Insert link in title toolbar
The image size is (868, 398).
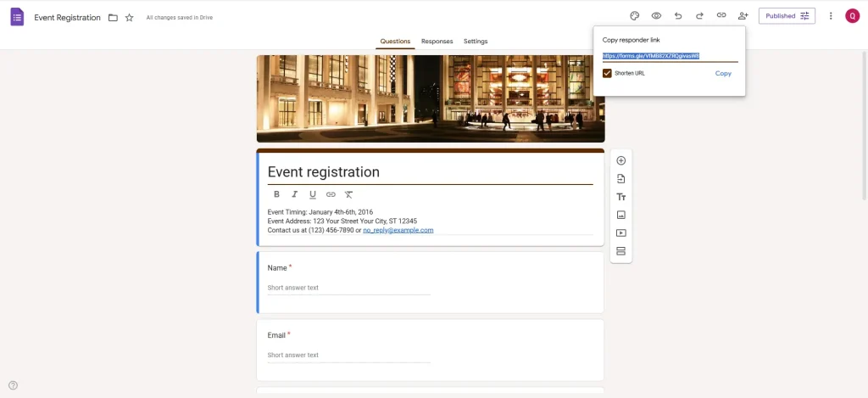coord(331,194)
